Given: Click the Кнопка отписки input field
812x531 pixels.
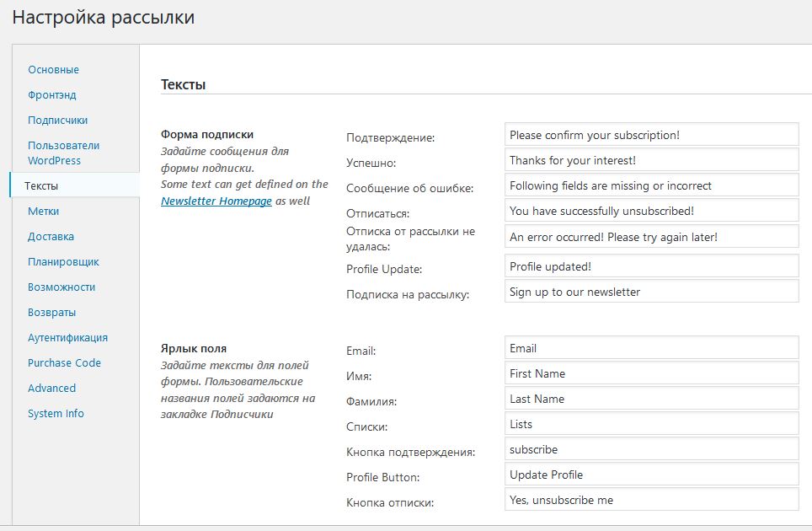Looking at the screenshot, I should [651, 500].
